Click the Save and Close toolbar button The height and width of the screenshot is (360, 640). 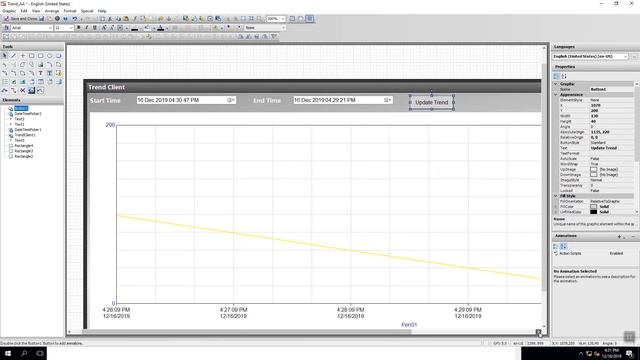coord(21,19)
